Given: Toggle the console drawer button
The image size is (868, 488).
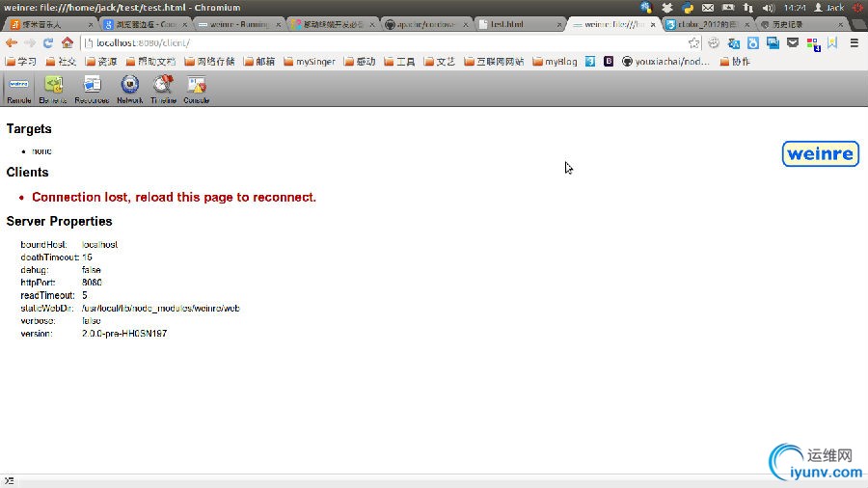Looking at the screenshot, I should (9, 481).
